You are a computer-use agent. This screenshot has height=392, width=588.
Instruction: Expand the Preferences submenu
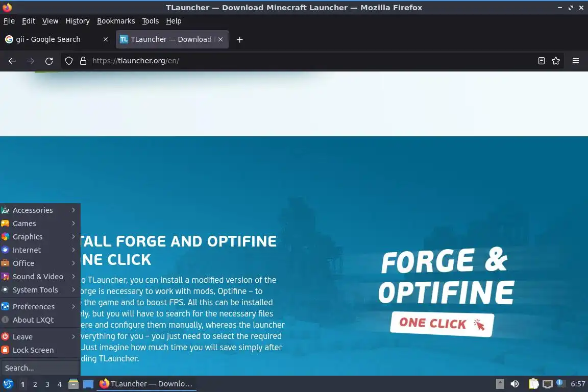(x=40, y=306)
